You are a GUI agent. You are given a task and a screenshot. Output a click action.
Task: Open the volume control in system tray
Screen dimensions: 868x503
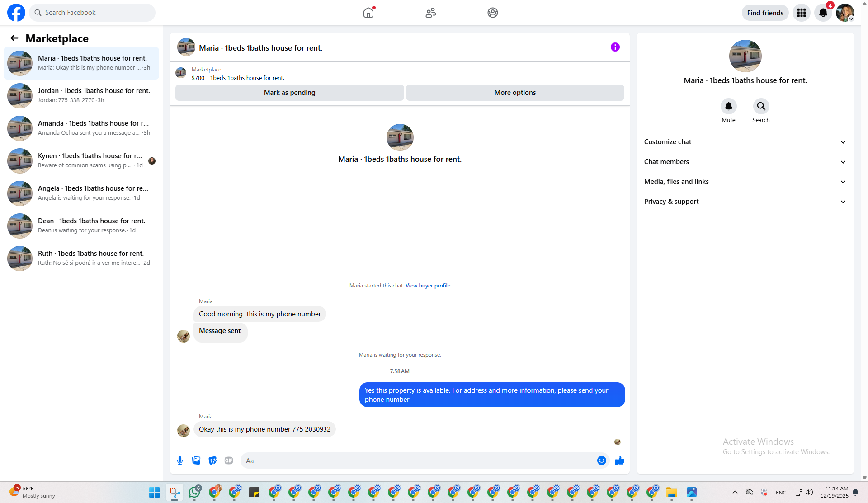coord(809,492)
